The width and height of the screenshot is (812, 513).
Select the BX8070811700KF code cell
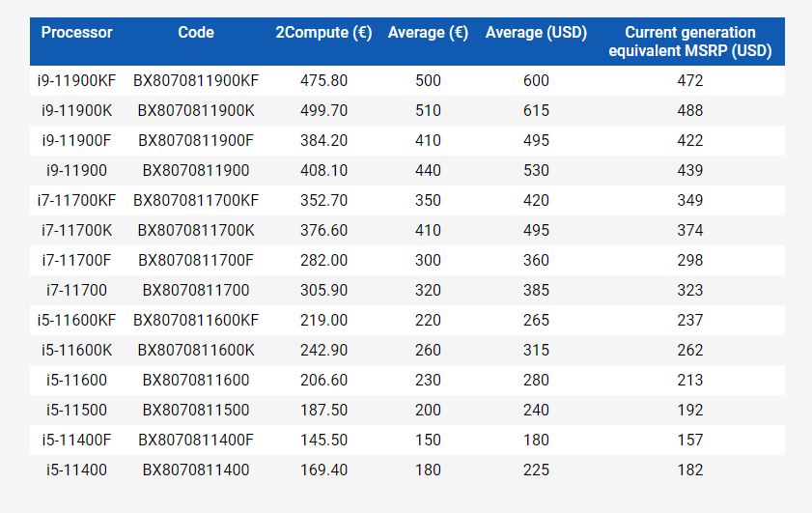point(196,201)
